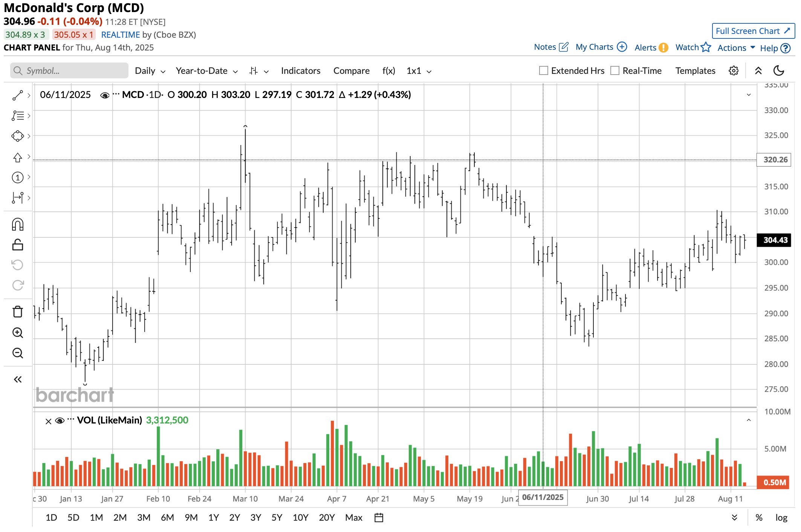Open Help question mark
The image size is (801, 532).
(785, 48)
